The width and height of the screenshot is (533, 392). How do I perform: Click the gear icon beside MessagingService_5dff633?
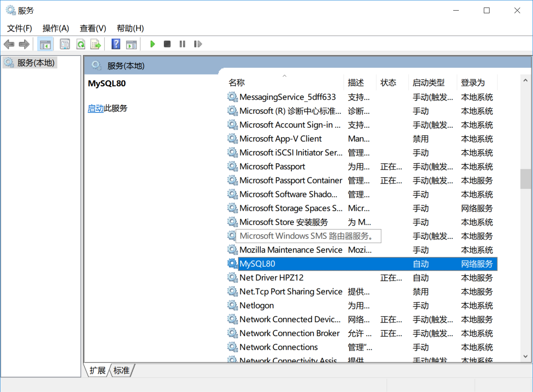point(232,97)
